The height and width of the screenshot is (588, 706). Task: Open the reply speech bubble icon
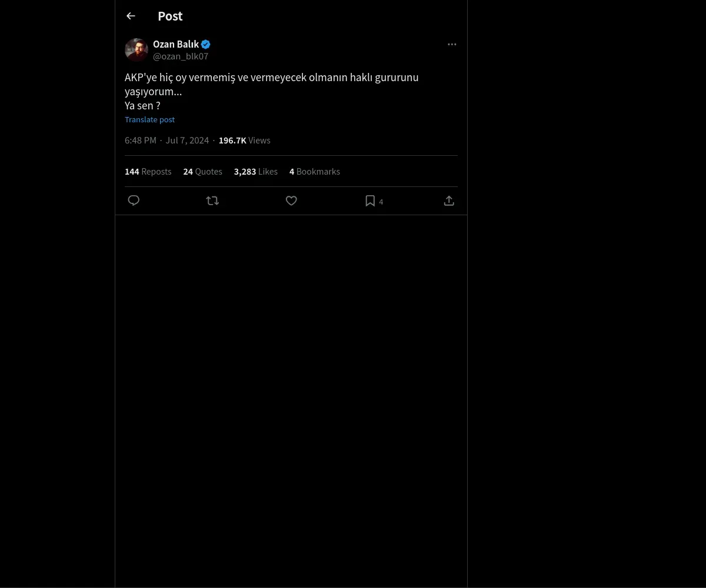coord(134,201)
